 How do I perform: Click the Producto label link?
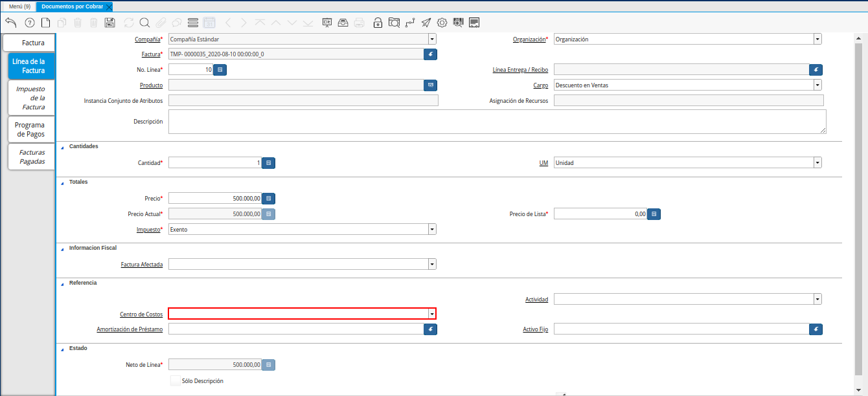point(151,85)
